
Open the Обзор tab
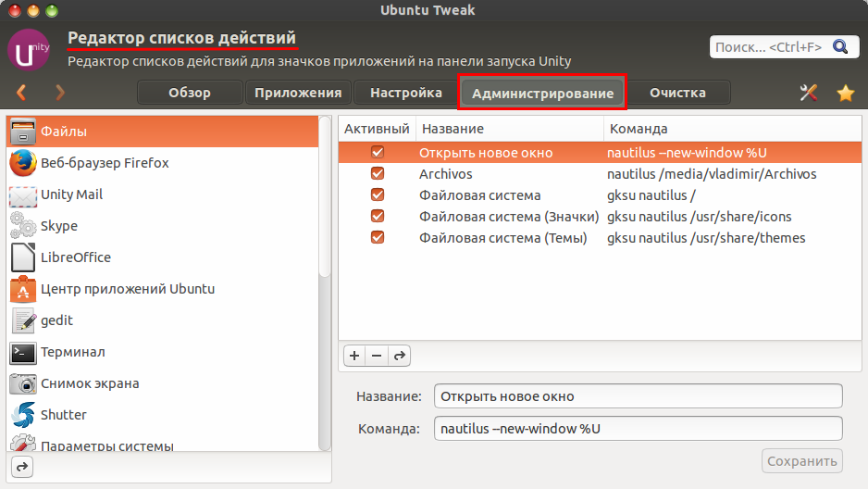[x=190, y=93]
